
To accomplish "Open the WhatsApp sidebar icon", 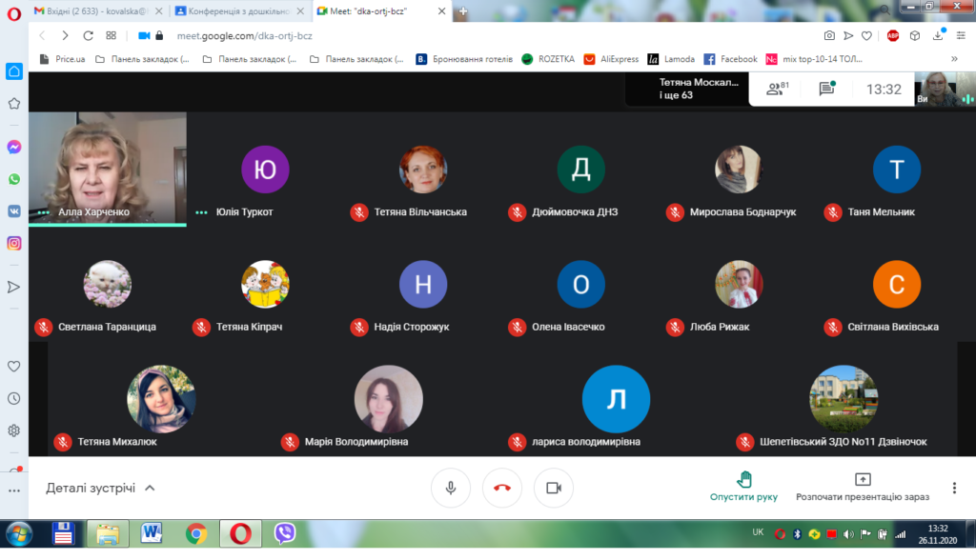I will (x=13, y=179).
